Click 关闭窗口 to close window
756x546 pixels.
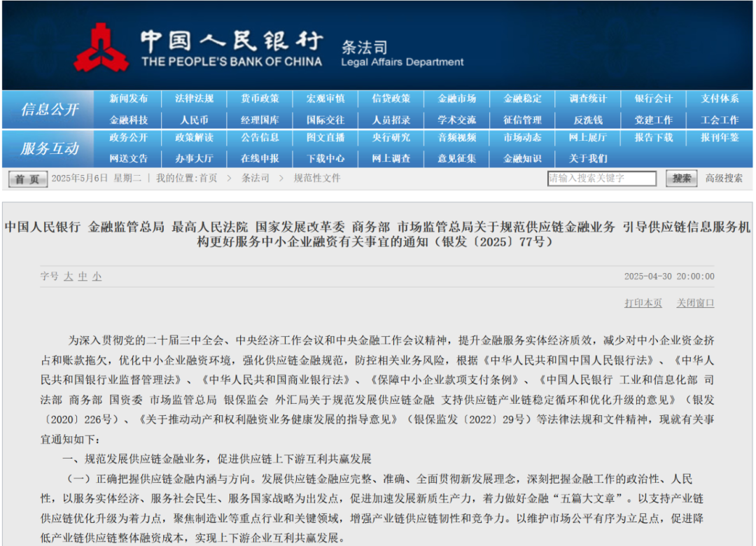(x=695, y=303)
